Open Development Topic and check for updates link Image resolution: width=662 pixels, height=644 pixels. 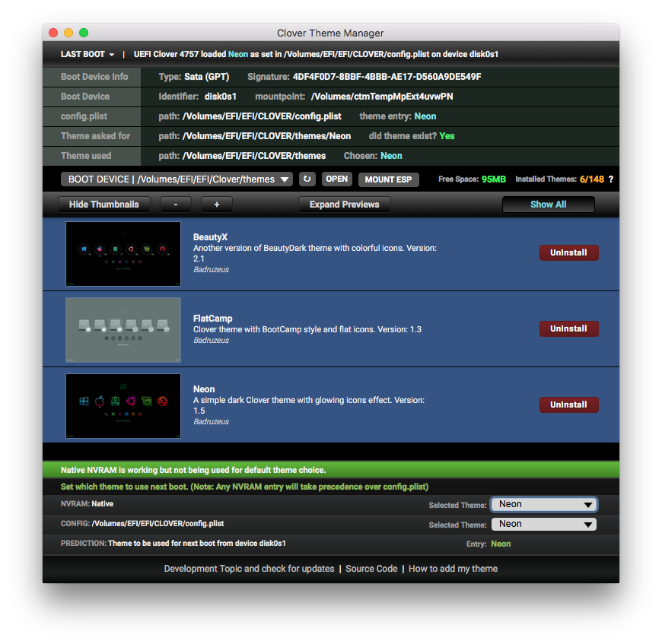click(249, 569)
